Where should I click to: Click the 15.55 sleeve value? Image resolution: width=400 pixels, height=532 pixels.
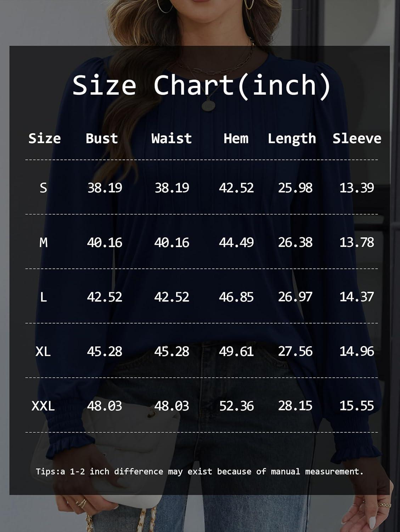point(356,406)
